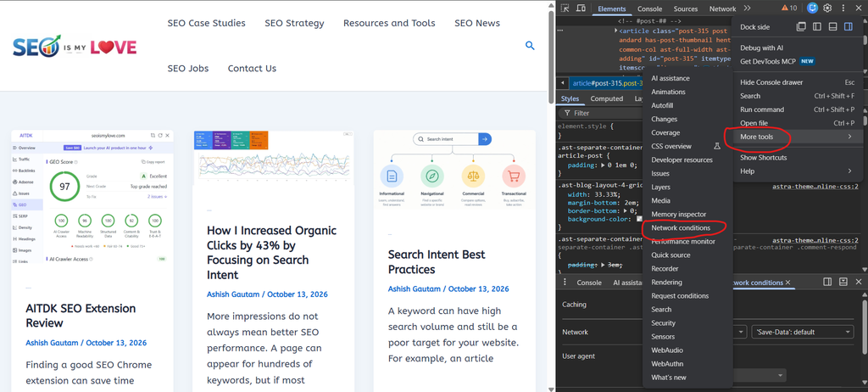Select Show Shortcuts menu entry
The width and height of the screenshot is (868, 392).
point(797,158)
